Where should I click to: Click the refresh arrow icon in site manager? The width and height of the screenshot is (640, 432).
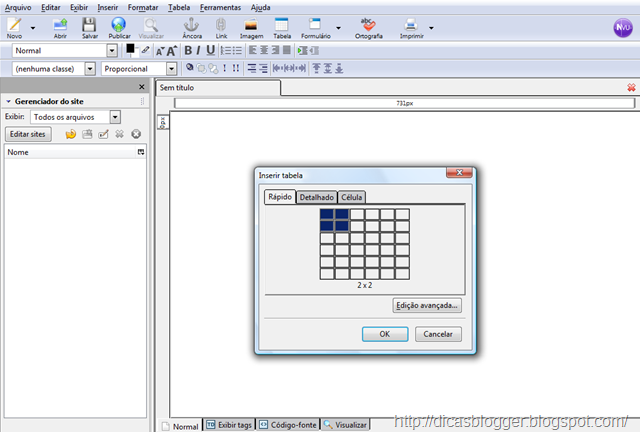coord(71,134)
